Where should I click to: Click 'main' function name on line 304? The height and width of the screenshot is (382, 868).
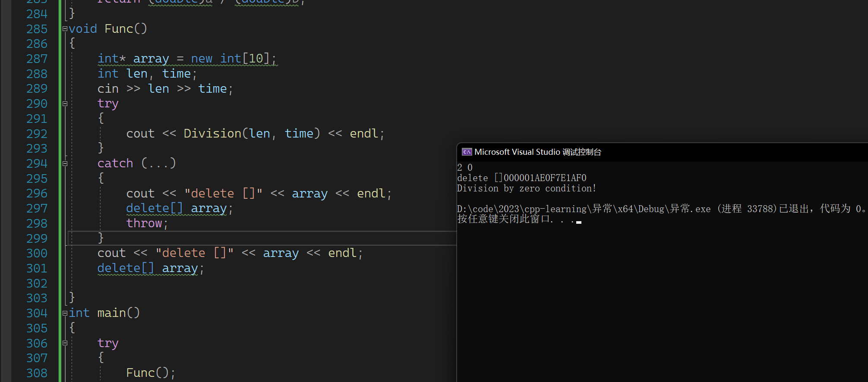coord(111,313)
